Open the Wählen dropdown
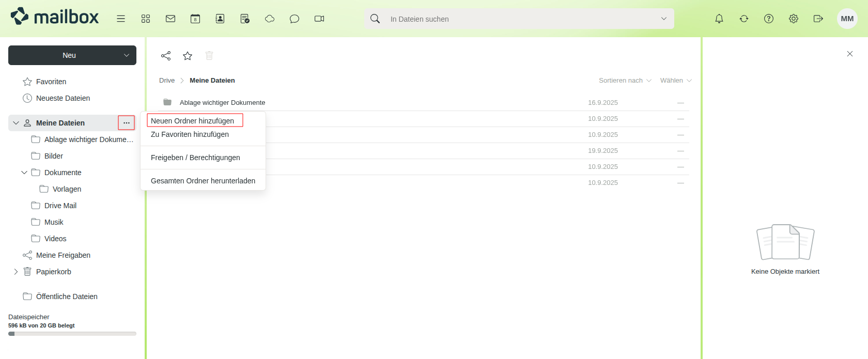The height and width of the screenshot is (359, 868). click(x=675, y=81)
